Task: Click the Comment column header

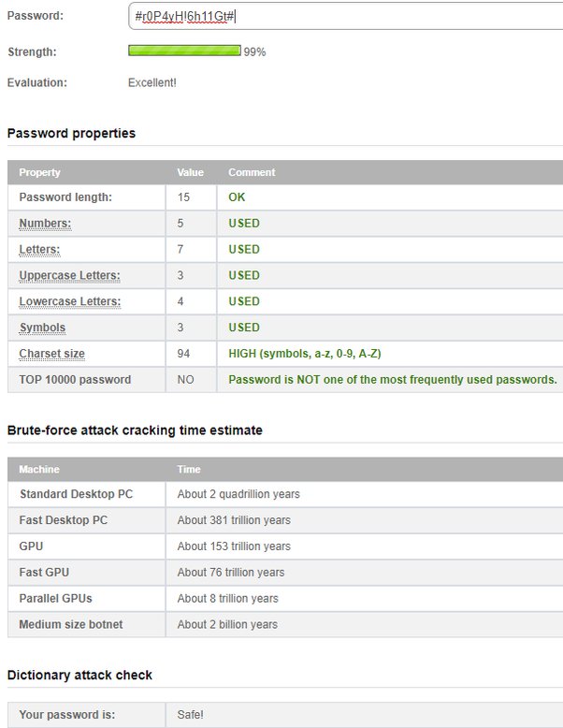Action: [252, 172]
